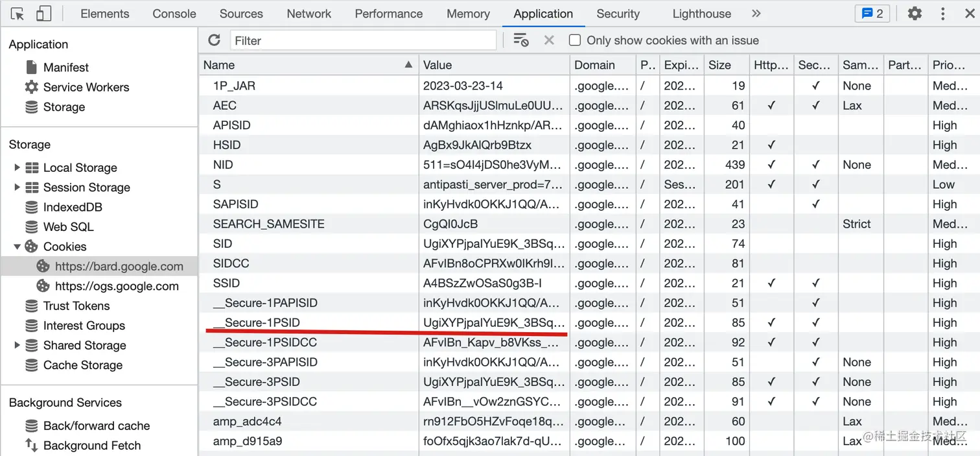Click the refresh cookies icon
This screenshot has height=456, width=980.
point(214,40)
